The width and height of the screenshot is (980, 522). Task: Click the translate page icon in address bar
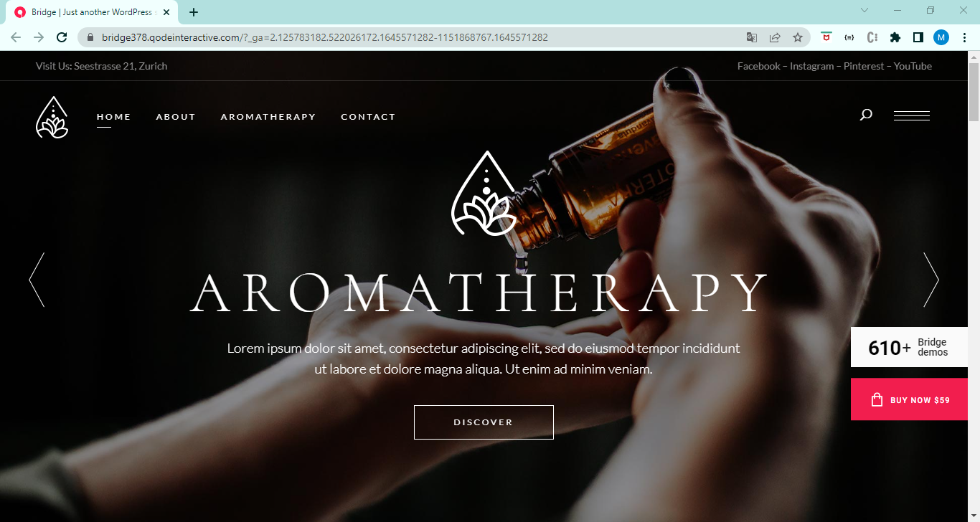[x=752, y=37]
